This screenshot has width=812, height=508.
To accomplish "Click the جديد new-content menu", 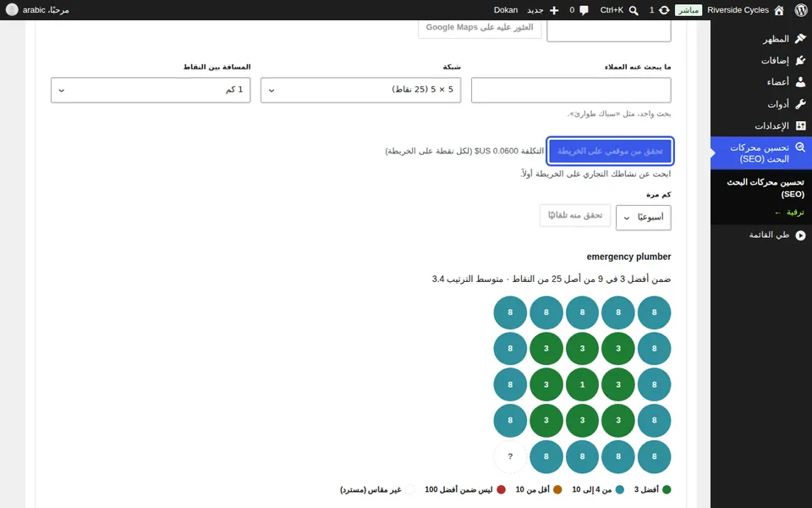I will 535,10.
